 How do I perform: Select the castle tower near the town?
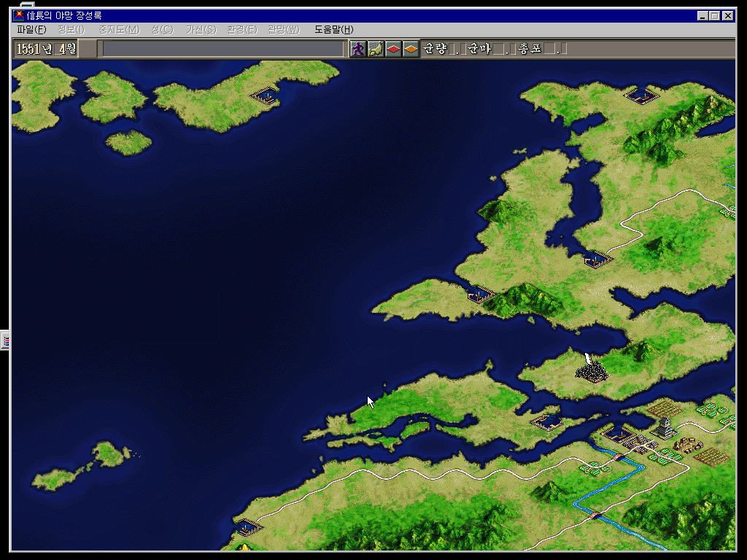click(x=665, y=427)
